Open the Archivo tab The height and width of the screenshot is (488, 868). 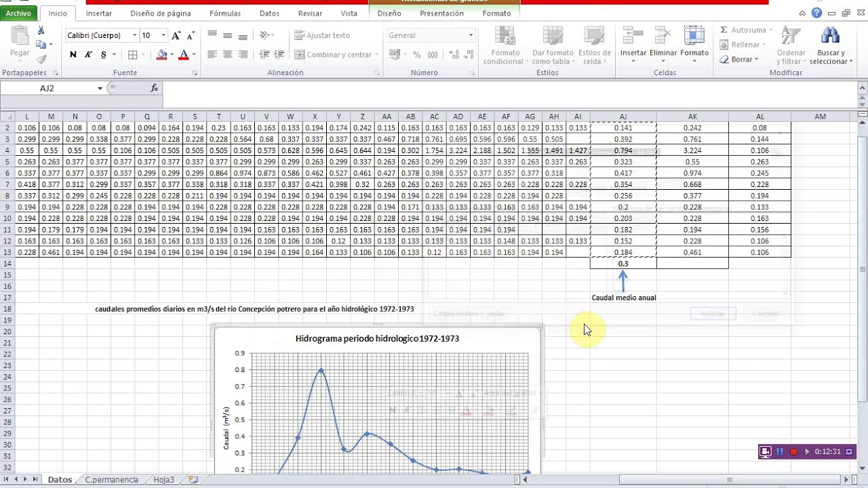point(18,14)
